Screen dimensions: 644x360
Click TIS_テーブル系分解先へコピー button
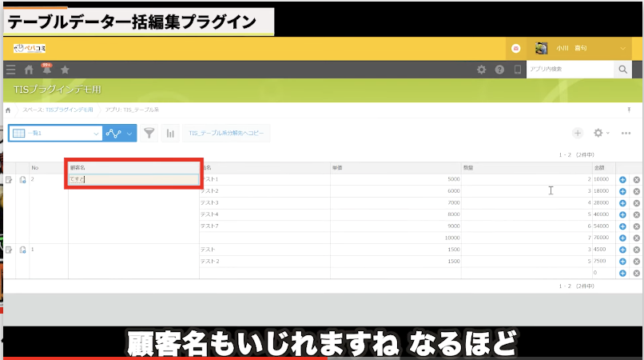pos(227,133)
